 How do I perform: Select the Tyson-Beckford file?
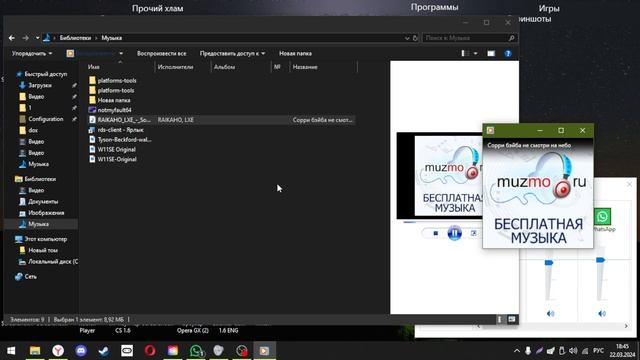[120, 140]
